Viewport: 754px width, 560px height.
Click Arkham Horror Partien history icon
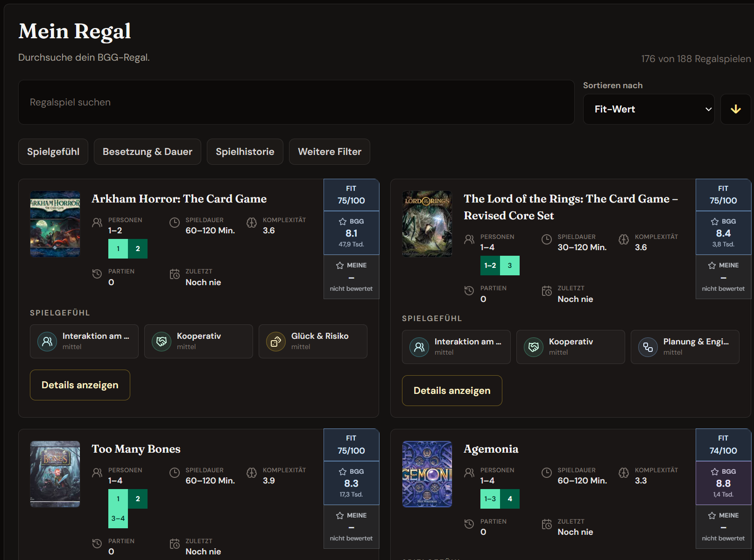coord(97,274)
